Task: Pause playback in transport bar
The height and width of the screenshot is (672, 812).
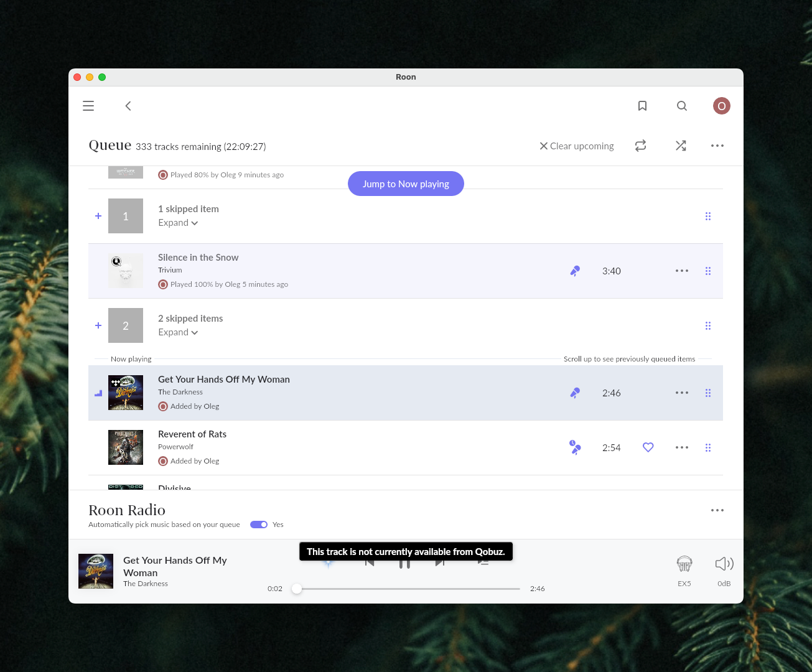Action: pyautogui.click(x=404, y=564)
